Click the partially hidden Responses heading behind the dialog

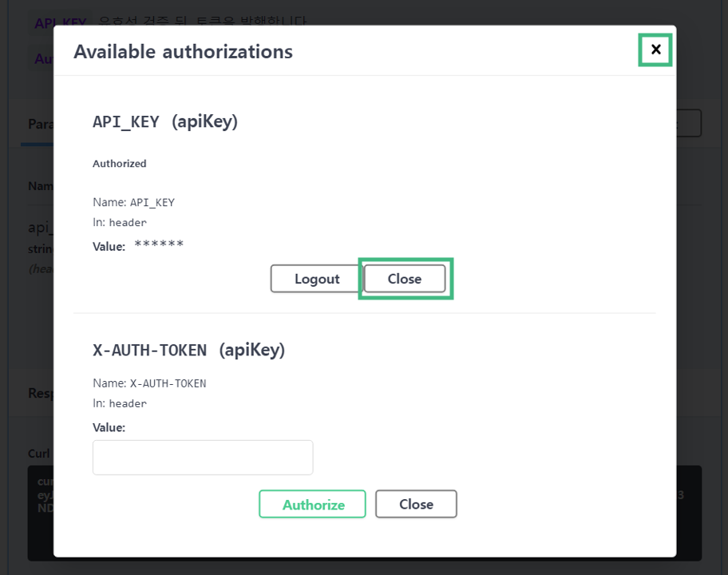40,393
